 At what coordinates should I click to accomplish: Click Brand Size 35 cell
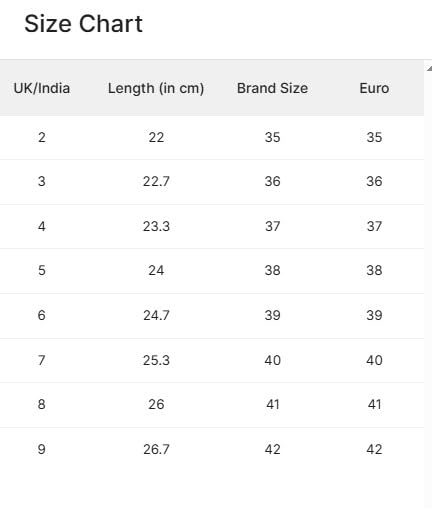272,137
